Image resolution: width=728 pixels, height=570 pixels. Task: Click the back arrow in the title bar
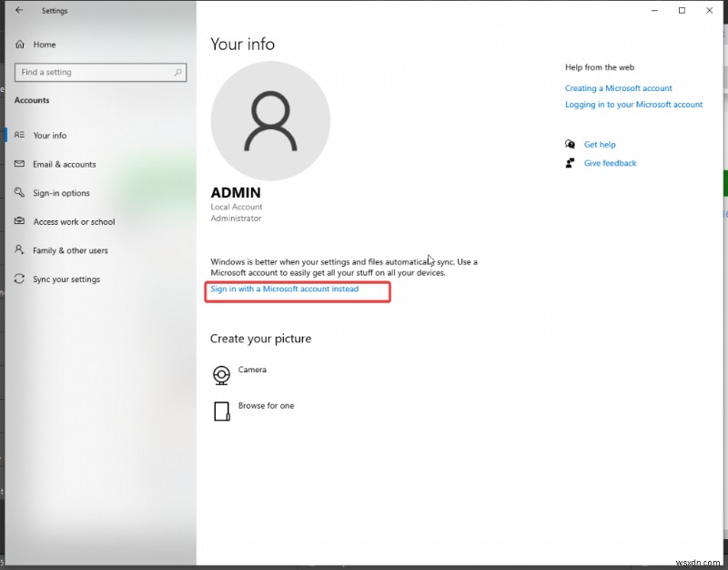point(20,10)
